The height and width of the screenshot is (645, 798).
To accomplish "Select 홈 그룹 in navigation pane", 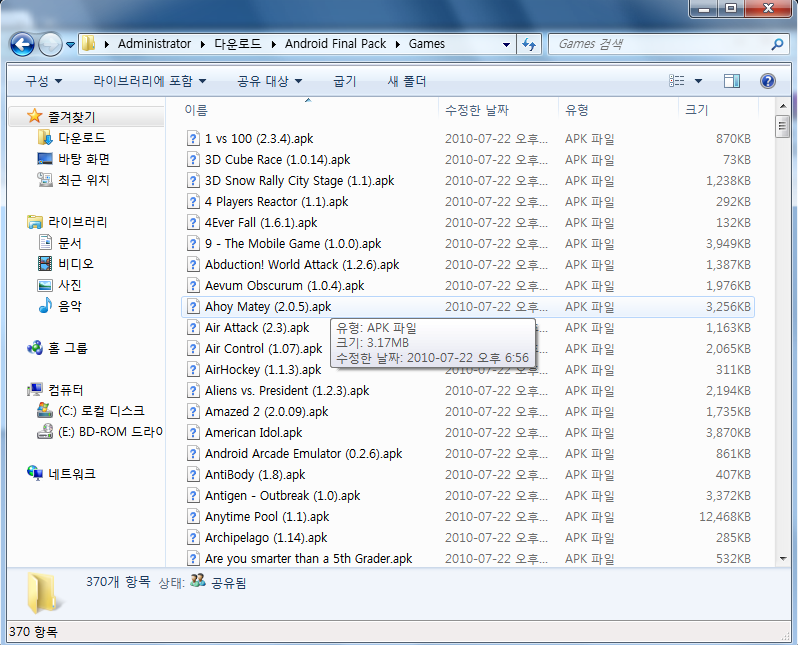I will click(x=58, y=348).
